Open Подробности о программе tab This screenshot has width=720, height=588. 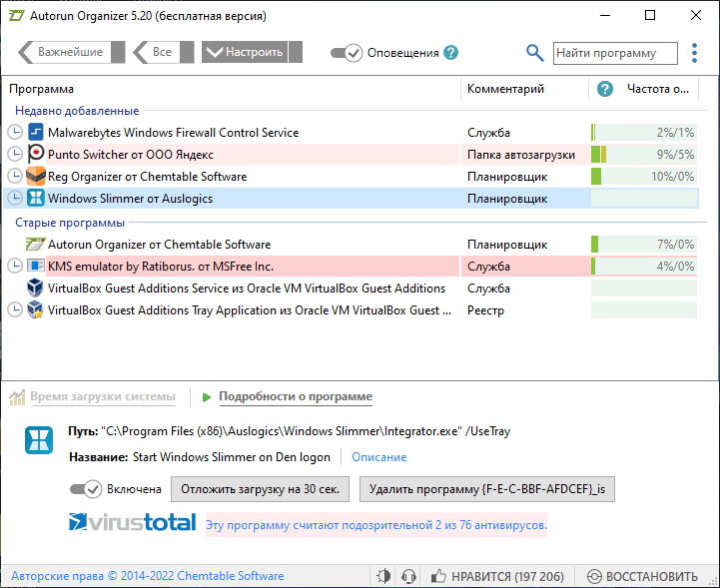click(296, 396)
